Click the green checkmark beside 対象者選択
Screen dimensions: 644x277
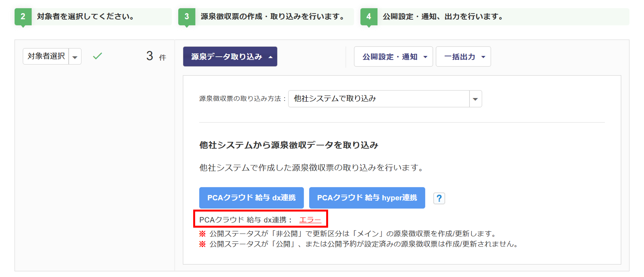click(x=97, y=56)
